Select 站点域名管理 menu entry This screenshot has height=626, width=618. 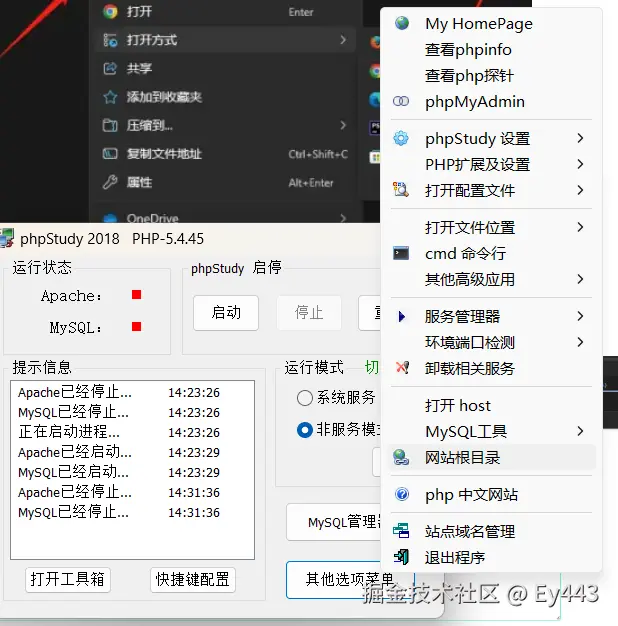pyautogui.click(x=491, y=531)
